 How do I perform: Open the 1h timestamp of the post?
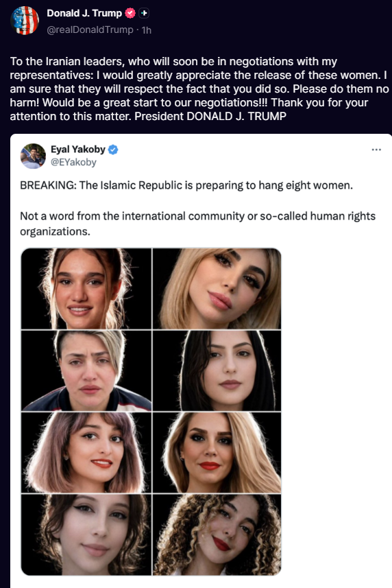(x=147, y=30)
